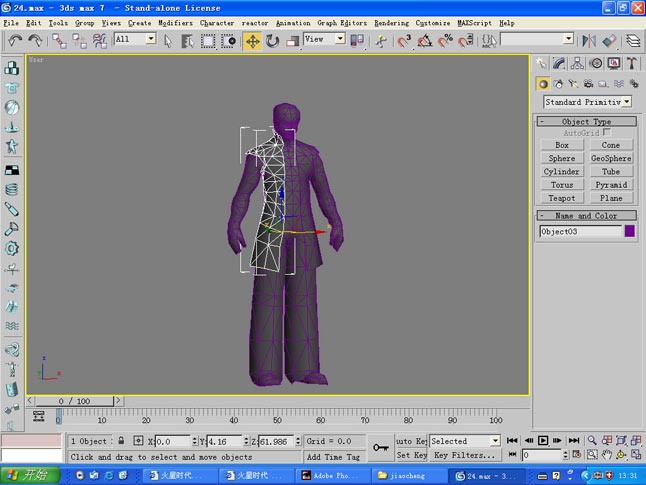Click the Select and Manipulate icon
Screen dimensions: 646x485
click(x=381, y=41)
